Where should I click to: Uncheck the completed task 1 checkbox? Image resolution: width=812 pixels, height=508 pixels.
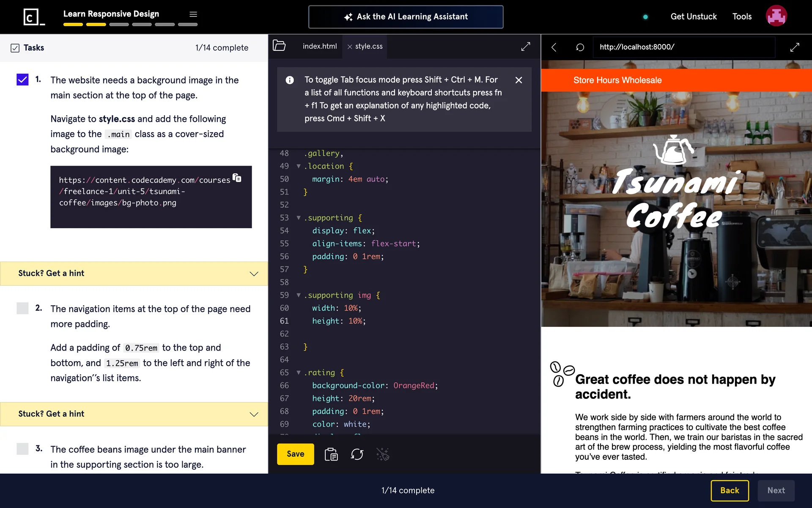click(22, 80)
